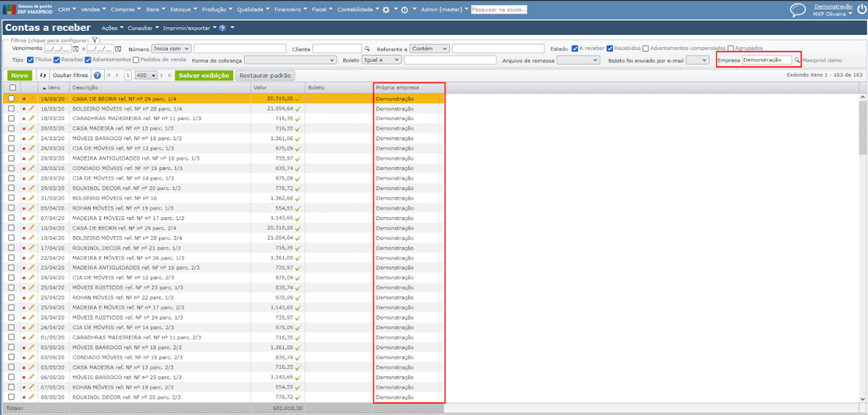Click the Valor column header

coord(278,87)
